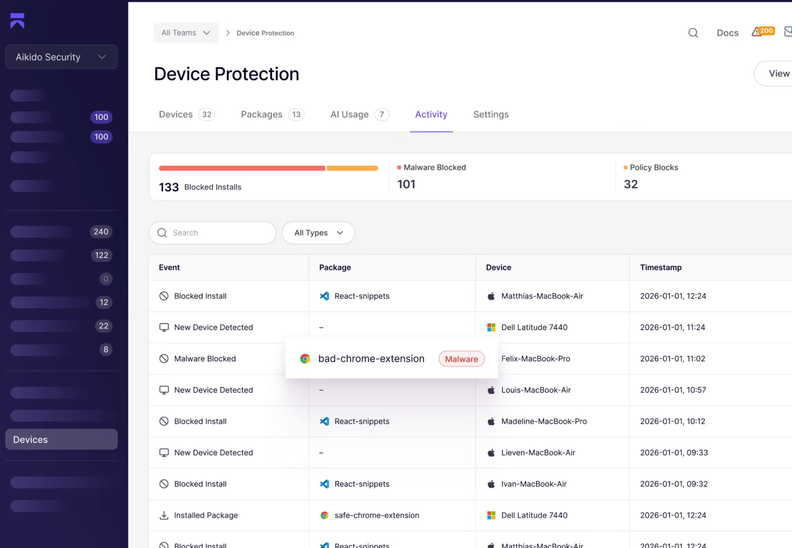Click monitor icon in New Device Detected 09:33 row
792x548 pixels.
coord(164,453)
